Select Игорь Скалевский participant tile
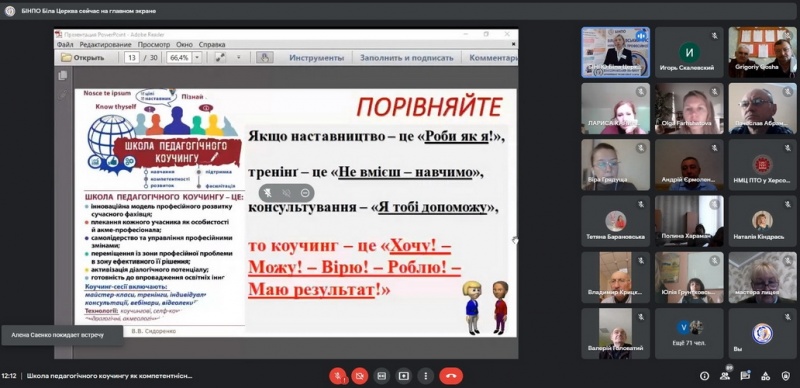This screenshot has width=800, height=388. click(689, 52)
